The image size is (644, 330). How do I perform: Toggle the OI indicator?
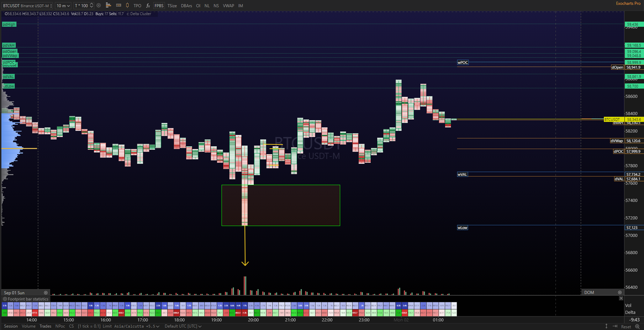[198, 5]
